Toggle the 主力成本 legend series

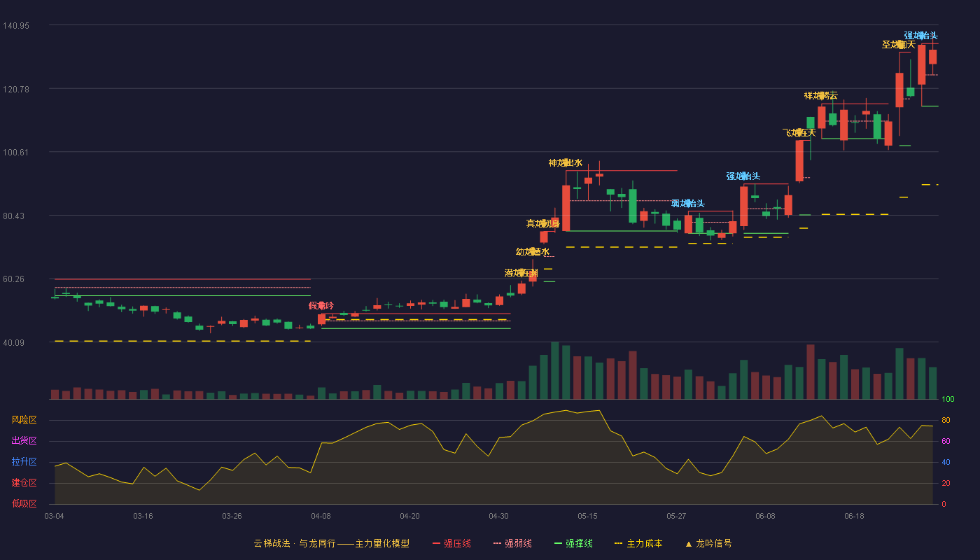click(x=638, y=543)
